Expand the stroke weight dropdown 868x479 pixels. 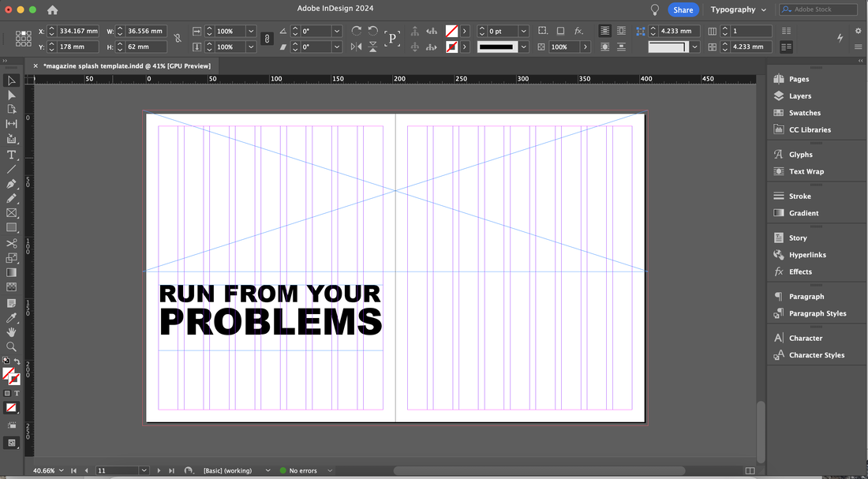(x=524, y=31)
